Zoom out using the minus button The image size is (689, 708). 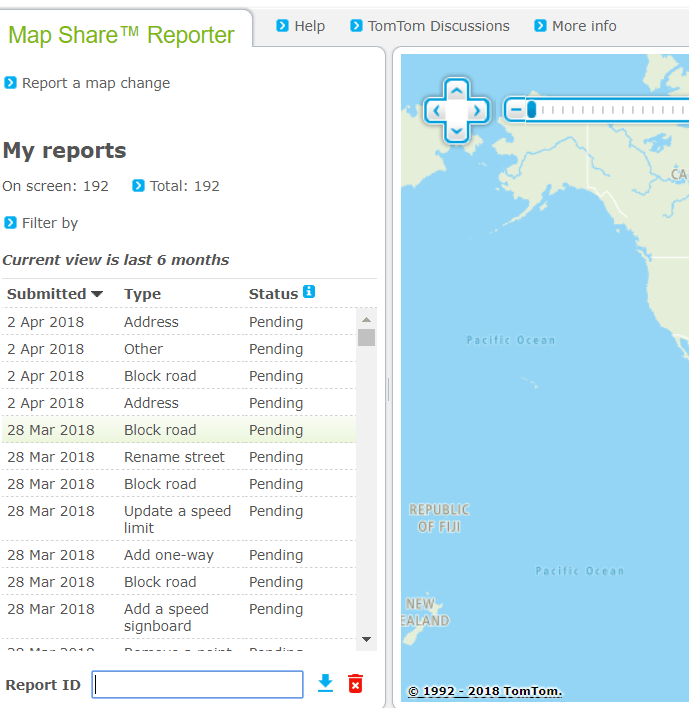click(x=516, y=110)
